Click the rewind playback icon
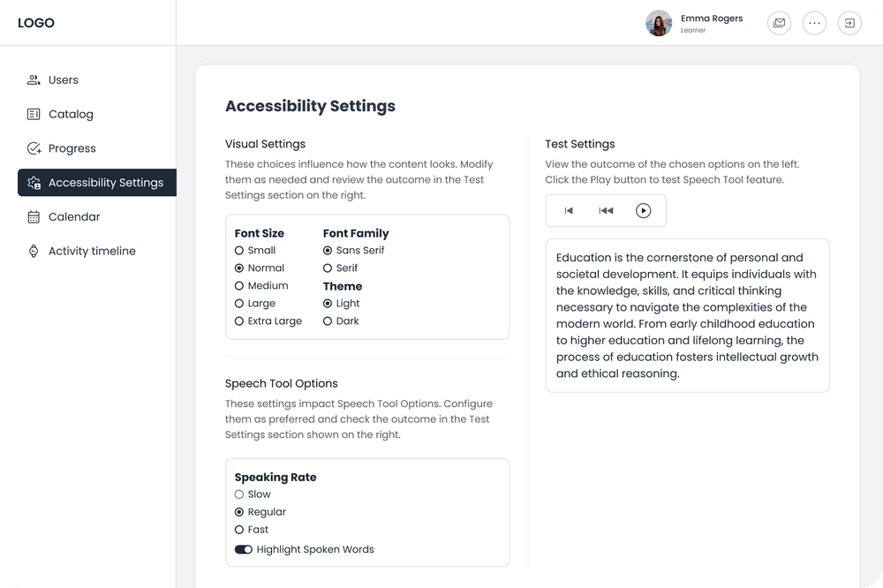 (606, 211)
